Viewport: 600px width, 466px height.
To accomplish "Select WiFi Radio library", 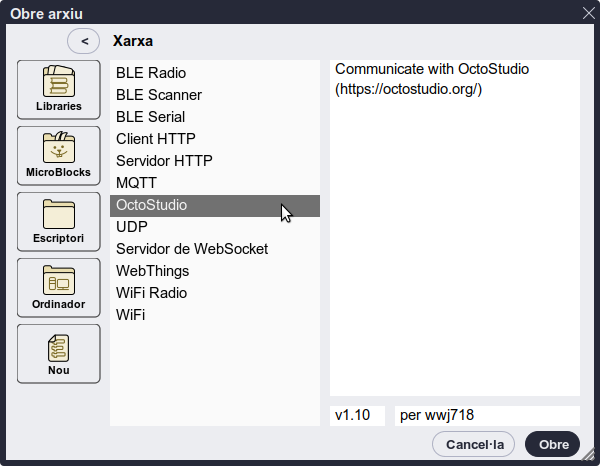I will [x=215, y=293].
